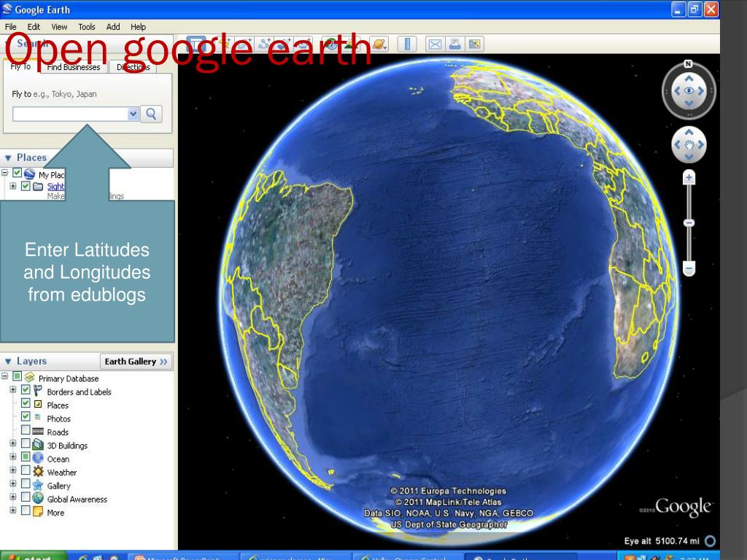Expand the Ocean layer node
The image size is (747, 560).
point(13,456)
